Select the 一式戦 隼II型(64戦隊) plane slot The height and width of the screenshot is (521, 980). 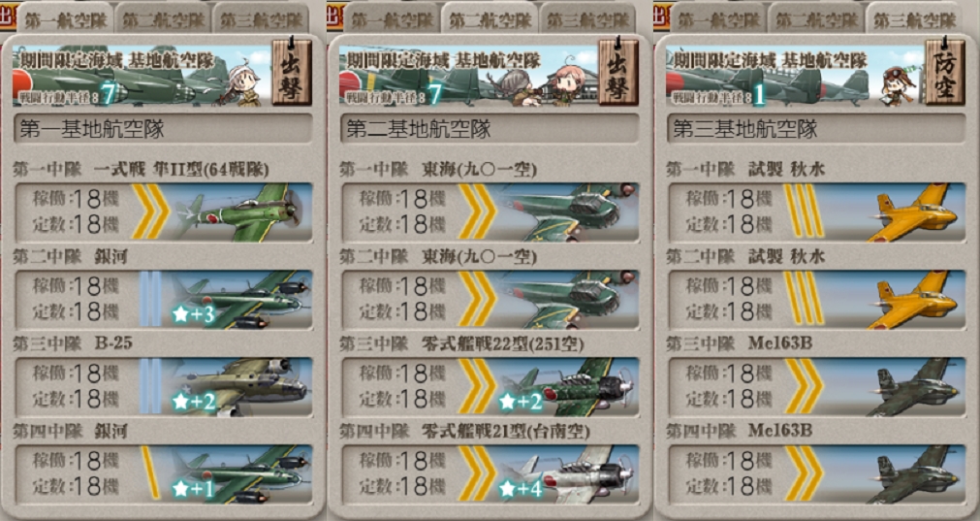[x=163, y=212]
